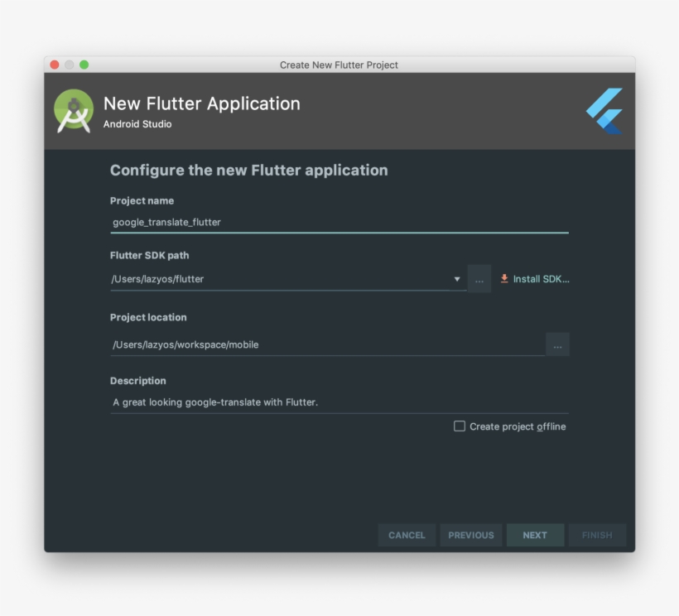Go back with the Previous button
Screen dimensions: 679x616
[x=470, y=535]
